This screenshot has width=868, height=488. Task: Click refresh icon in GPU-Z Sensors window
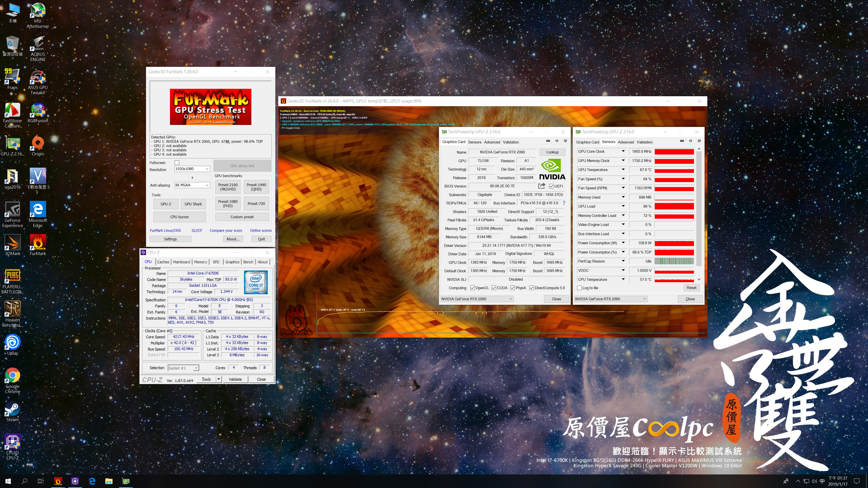tap(690, 141)
